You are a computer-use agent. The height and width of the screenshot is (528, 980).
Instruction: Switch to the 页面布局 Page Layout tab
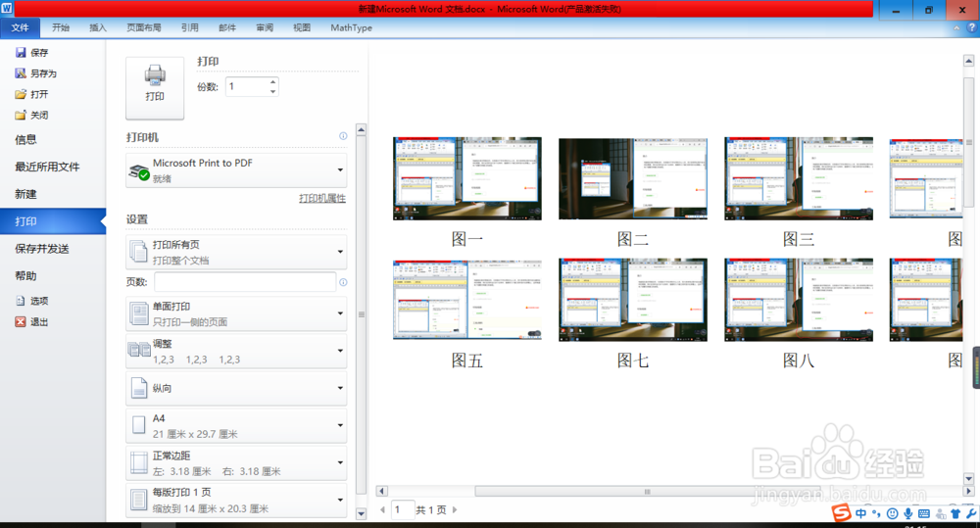(144, 27)
